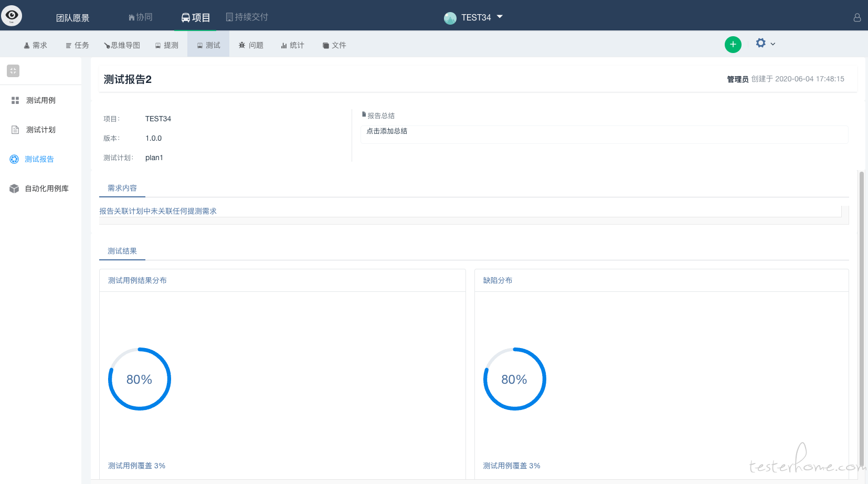Expand the chevron next to the gear
868x484 pixels.
coord(772,44)
